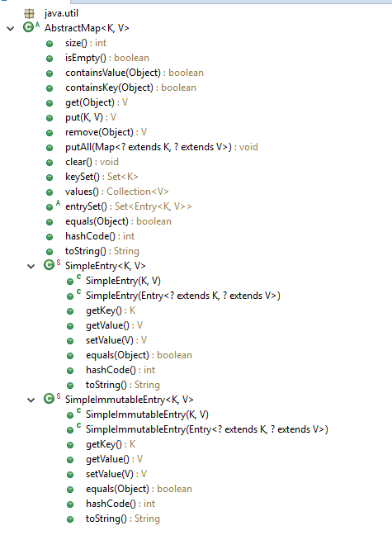Select the java.util package label
392x540 pixels.
pyautogui.click(x=61, y=13)
